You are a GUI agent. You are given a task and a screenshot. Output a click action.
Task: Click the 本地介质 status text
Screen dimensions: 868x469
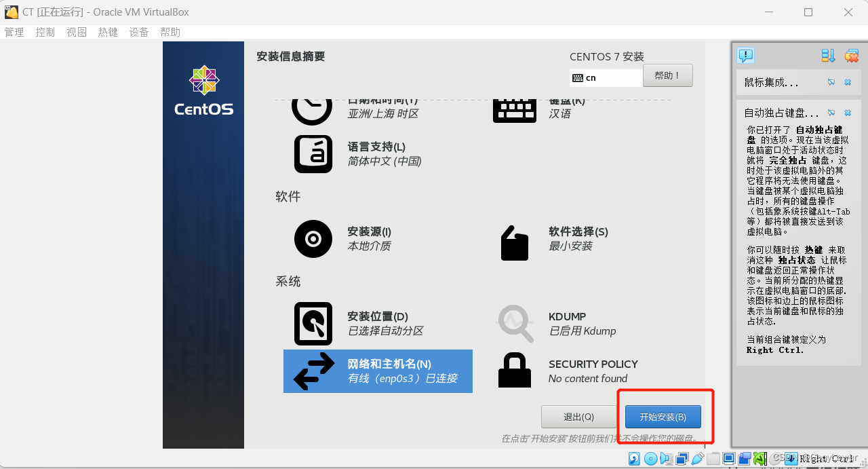click(x=369, y=246)
